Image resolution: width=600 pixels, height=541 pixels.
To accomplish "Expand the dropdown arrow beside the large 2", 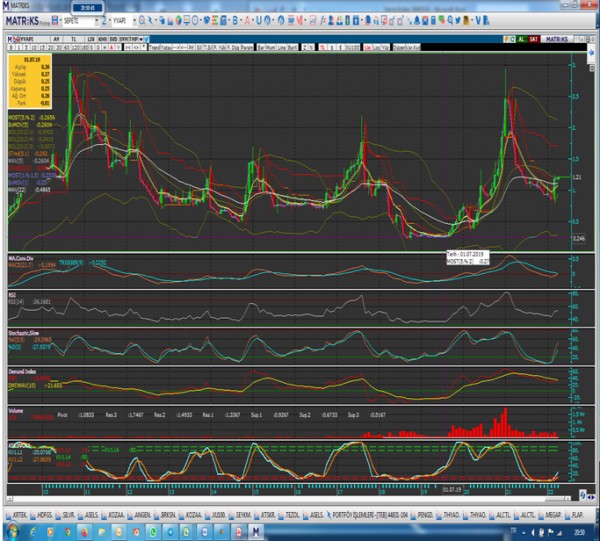I will [x=109, y=20].
